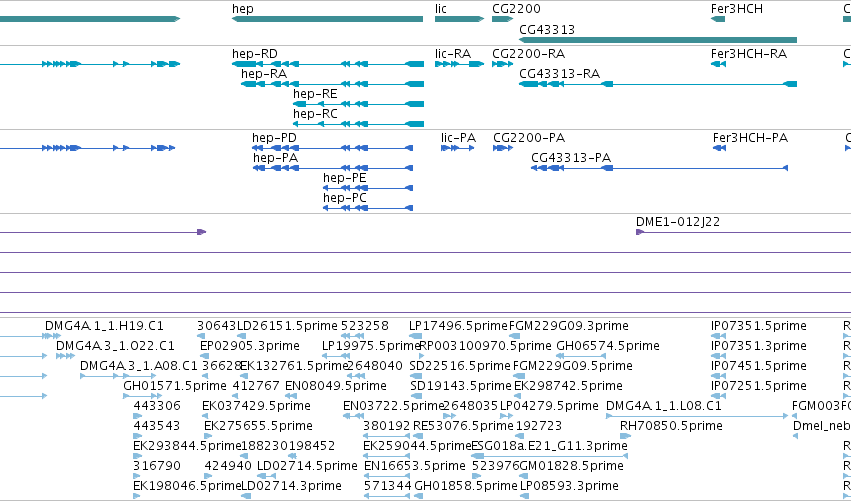The width and height of the screenshot is (851, 501).
Task: Click the CG2200 gene label
Action: tap(516, 9)
